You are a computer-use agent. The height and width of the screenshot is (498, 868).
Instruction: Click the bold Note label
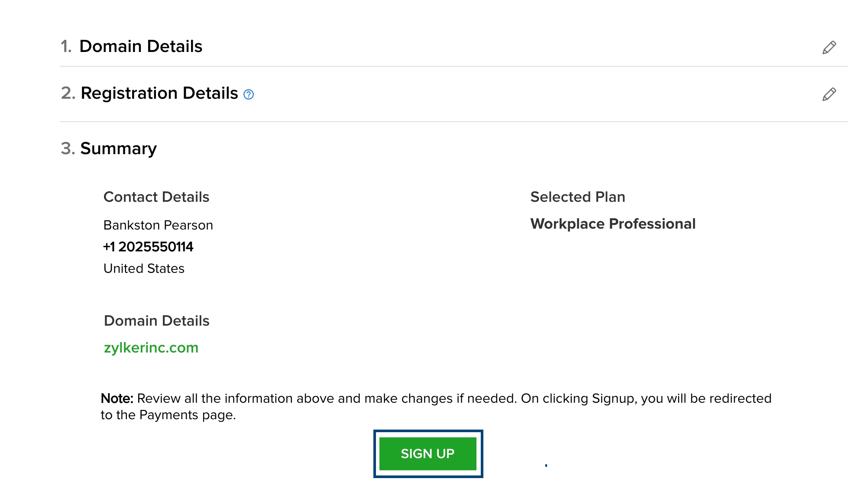(x=117, y=398)
